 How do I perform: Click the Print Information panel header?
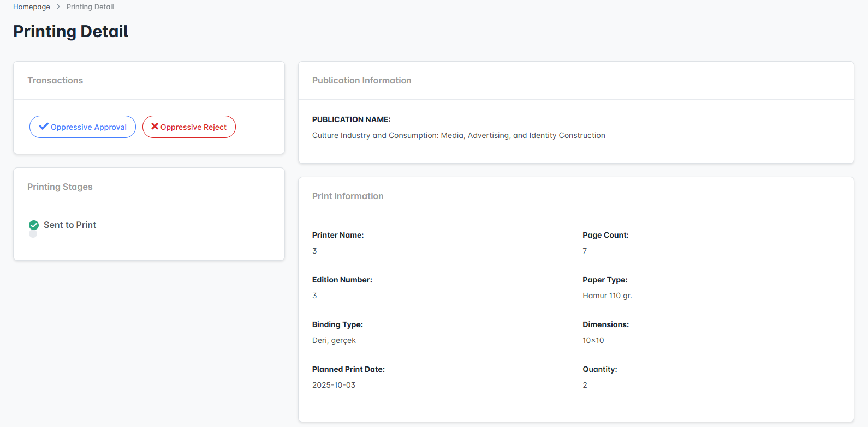[x=348, y=196]
